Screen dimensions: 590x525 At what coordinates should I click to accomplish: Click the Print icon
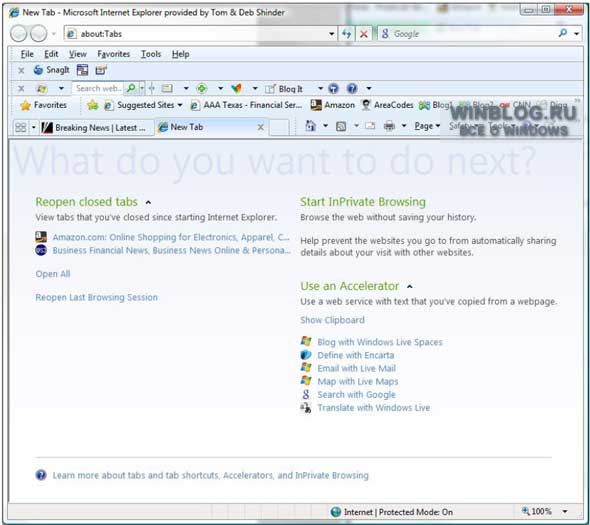[389, 126]
